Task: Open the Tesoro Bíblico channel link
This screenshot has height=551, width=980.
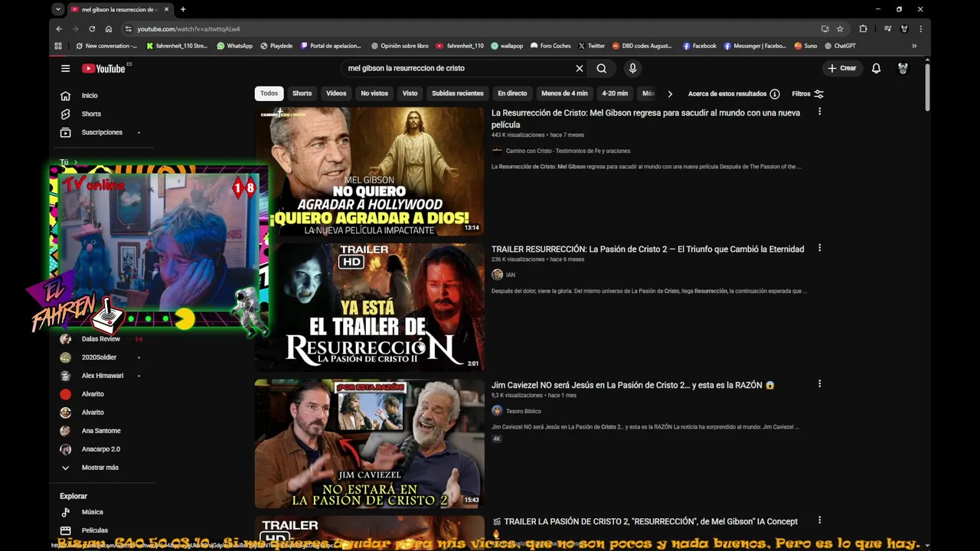Action: 524,411
